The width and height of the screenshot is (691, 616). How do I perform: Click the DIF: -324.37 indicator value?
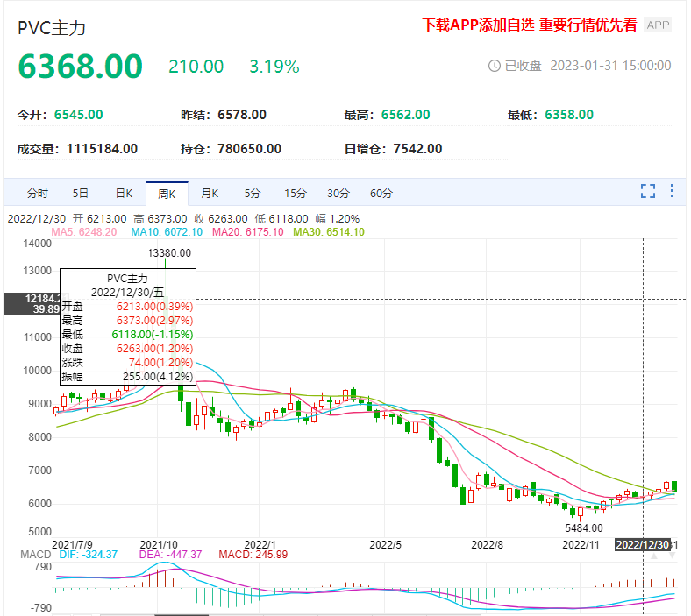[89, 555]
